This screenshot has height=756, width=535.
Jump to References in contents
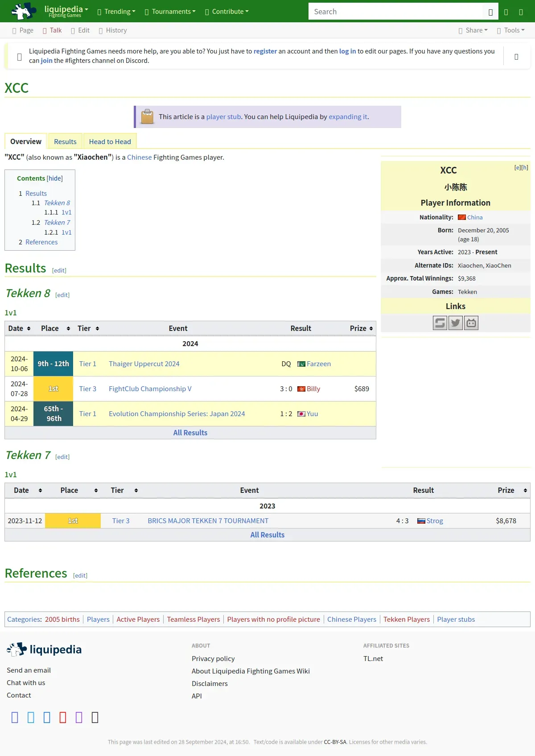click(x=41, y=242)
